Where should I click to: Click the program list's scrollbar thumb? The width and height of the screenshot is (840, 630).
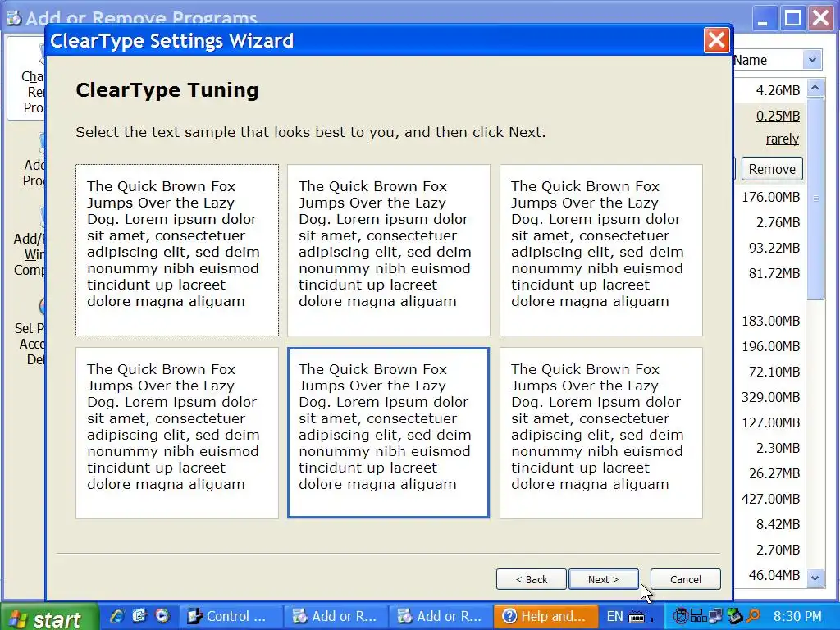click(815, 199)
